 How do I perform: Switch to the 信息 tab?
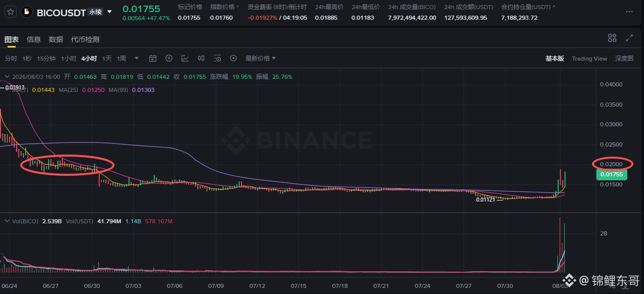(34, 39)
